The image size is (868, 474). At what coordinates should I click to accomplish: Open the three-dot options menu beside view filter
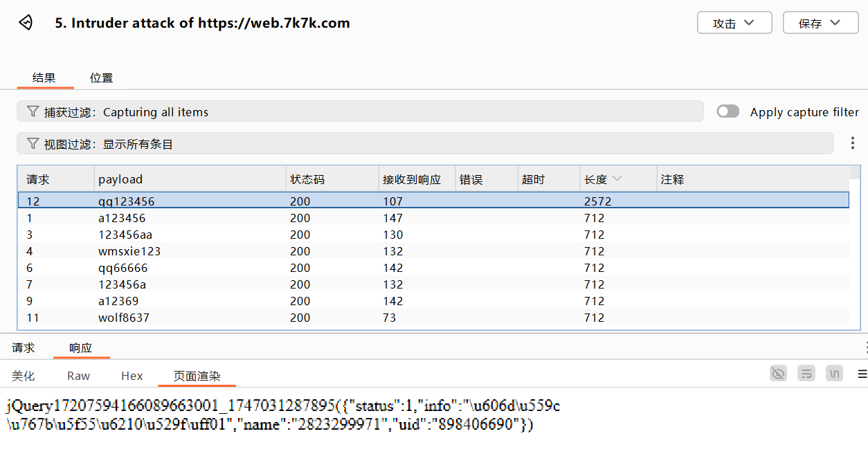click(x=853, y=144)
